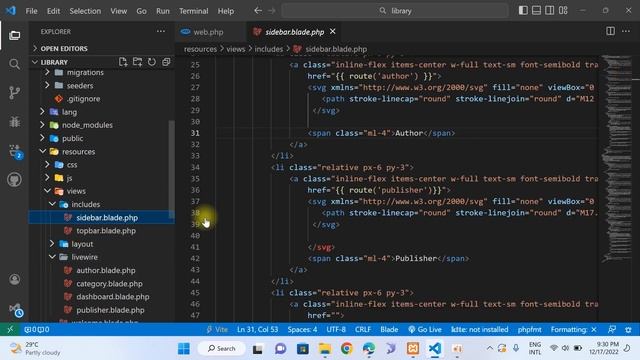Screen dimensions: 640x360
Task: Open the Go menu
Action: pos(141,11)
